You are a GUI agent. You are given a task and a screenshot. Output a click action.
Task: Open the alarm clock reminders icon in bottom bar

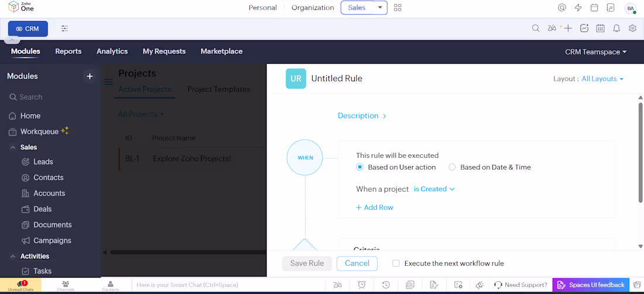361,285
